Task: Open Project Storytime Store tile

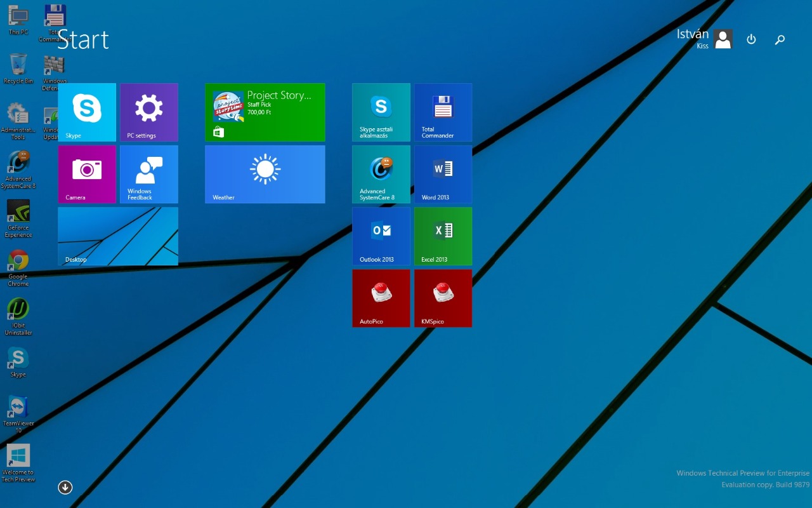Action: coord(265,112)
